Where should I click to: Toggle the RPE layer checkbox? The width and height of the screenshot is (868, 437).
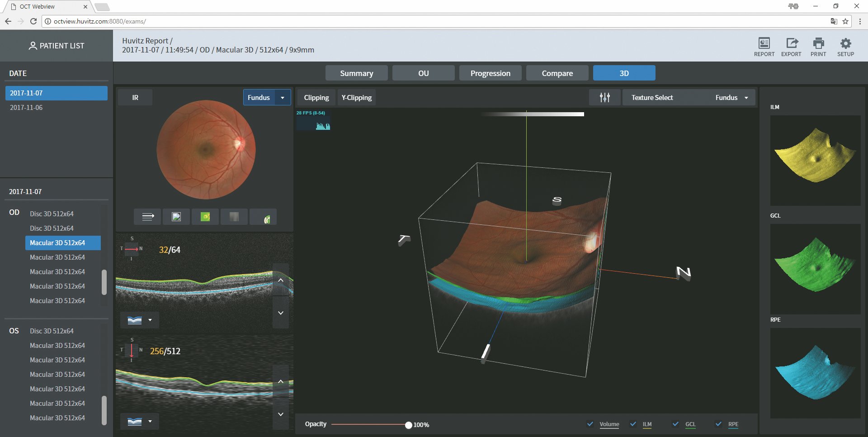coord(718,424)
